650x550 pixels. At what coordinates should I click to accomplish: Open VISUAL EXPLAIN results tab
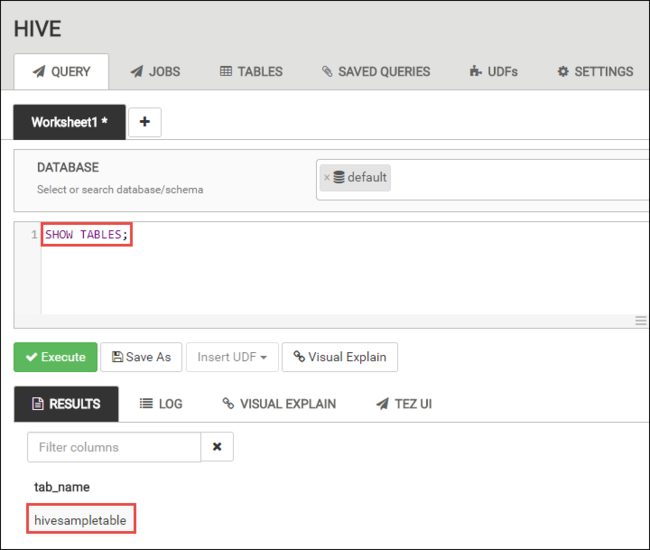279,404
